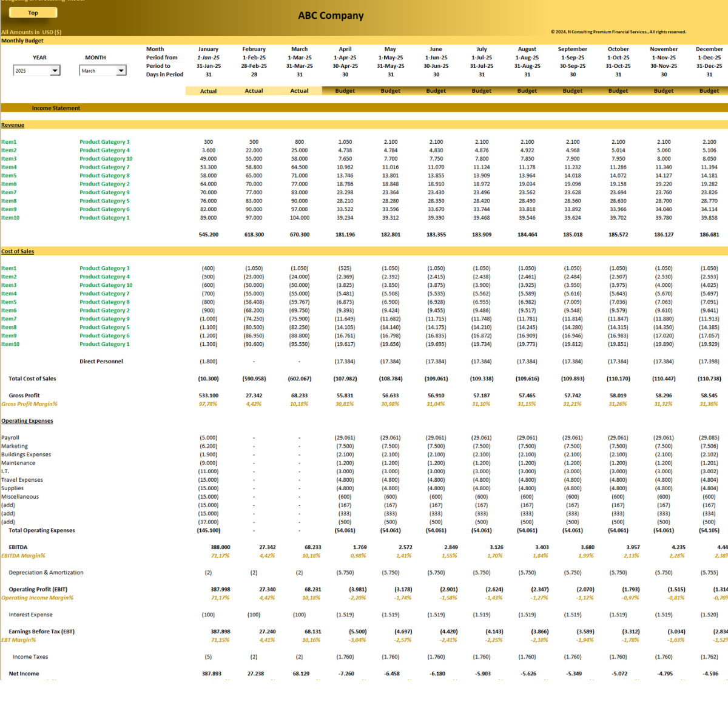
Task: Select April net income -7.260
Action: (x=346, y=674)
